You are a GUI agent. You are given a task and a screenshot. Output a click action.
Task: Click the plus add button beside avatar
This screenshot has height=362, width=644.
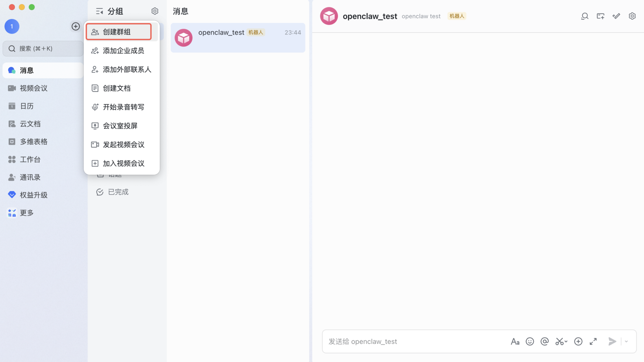tap(75, 26)
